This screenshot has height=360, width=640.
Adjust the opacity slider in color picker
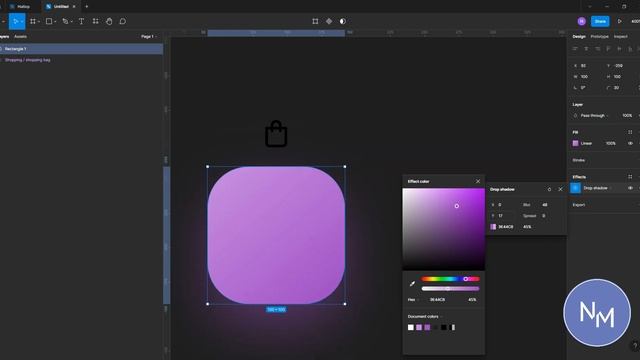point(450,289)
